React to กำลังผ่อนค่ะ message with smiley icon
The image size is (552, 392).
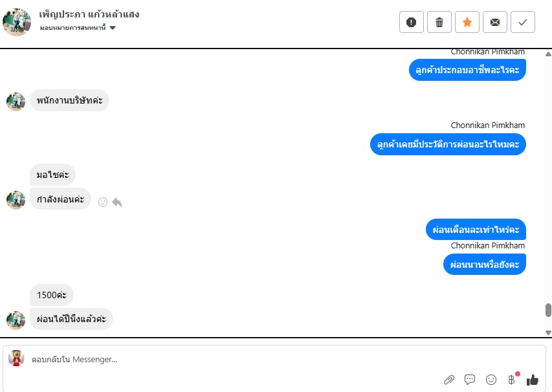point(103,202)
